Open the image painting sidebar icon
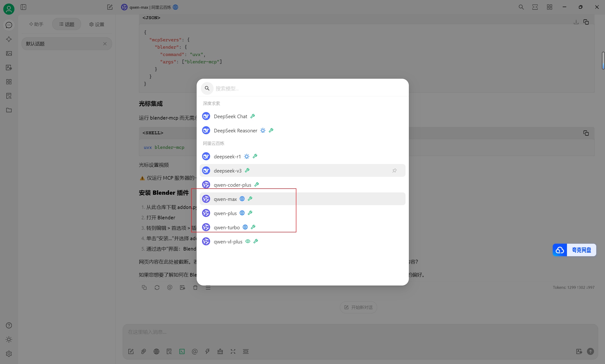 click(9, 53)
